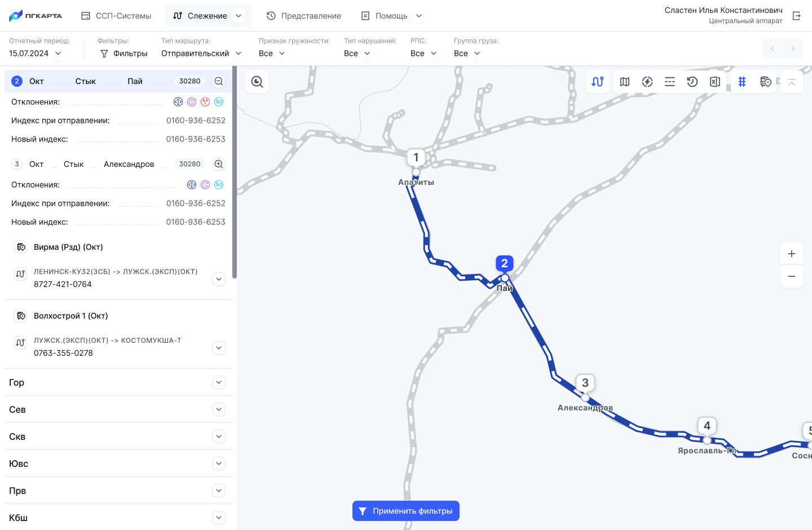Click the Фильтры button
The image size is (812, 530).
pyautogui.click(x=123, y=54)
